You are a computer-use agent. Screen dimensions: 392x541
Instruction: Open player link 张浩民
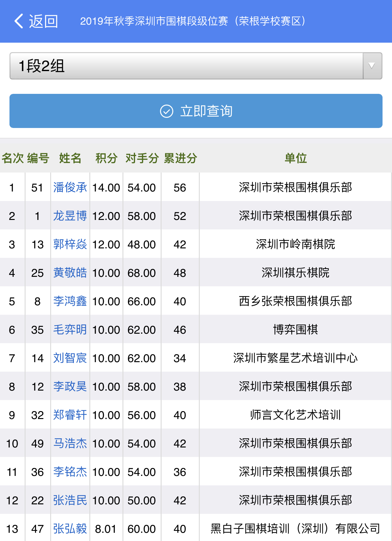(x=70, y=500)
